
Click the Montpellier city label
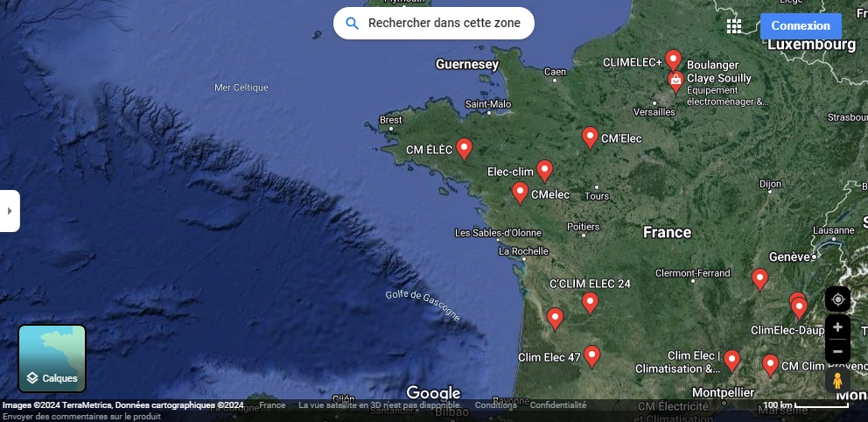coord(723,392)
